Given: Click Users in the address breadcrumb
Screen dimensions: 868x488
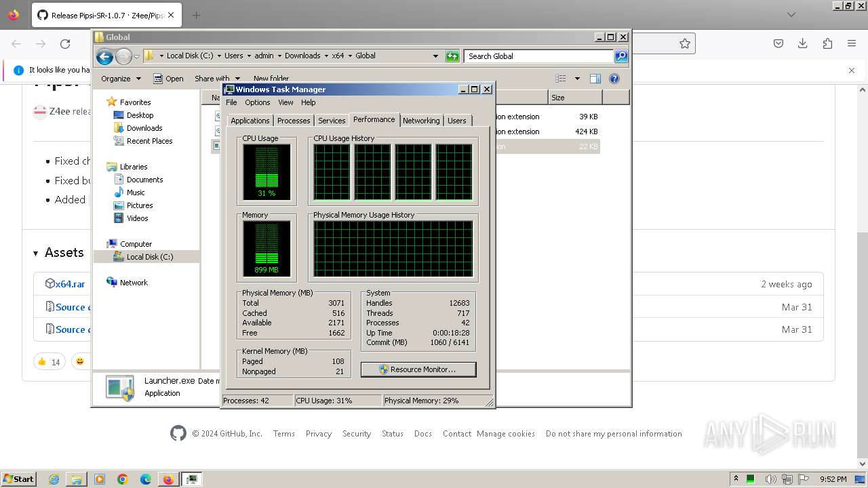Looking at the screenshot, I should pyautogui.click(x=234, y=56).
